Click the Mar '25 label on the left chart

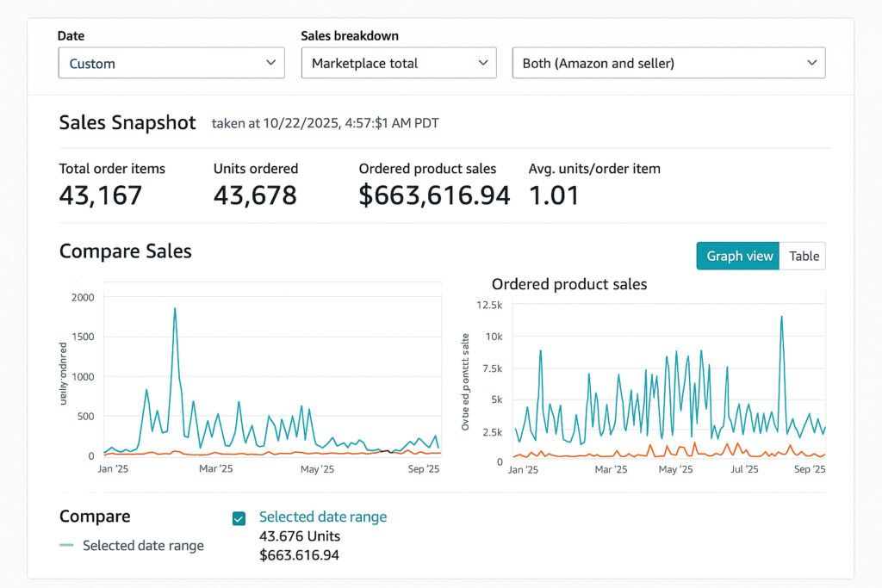pyautogui.click(x=215, y=469)
